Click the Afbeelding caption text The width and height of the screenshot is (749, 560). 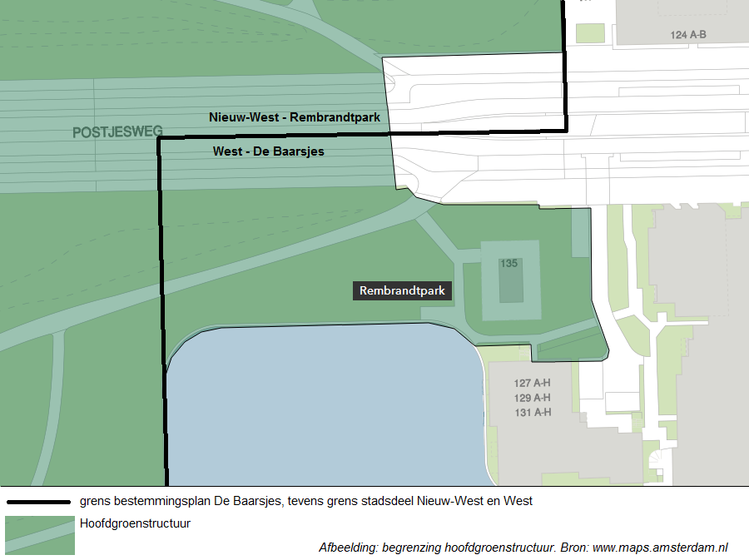click(x=437, y=548)
